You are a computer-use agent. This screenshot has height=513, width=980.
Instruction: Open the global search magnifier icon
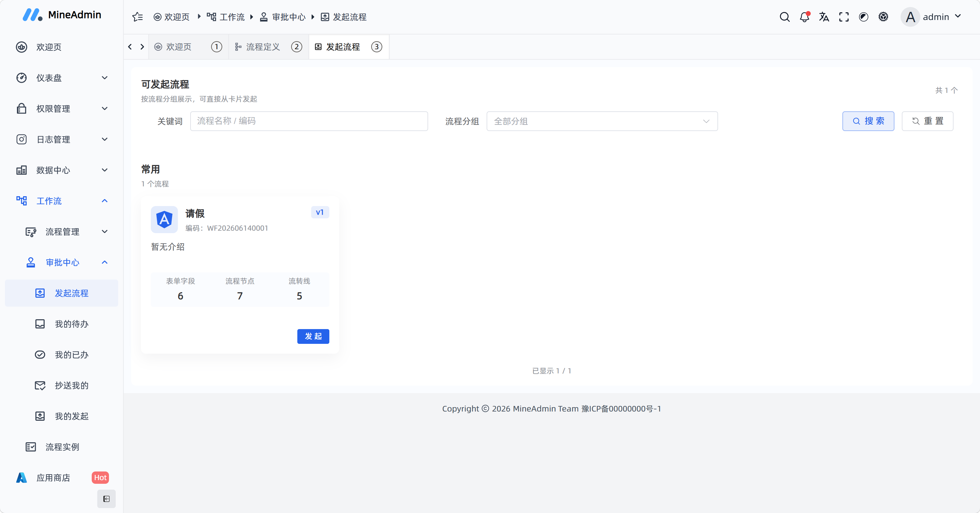(785, 17)
